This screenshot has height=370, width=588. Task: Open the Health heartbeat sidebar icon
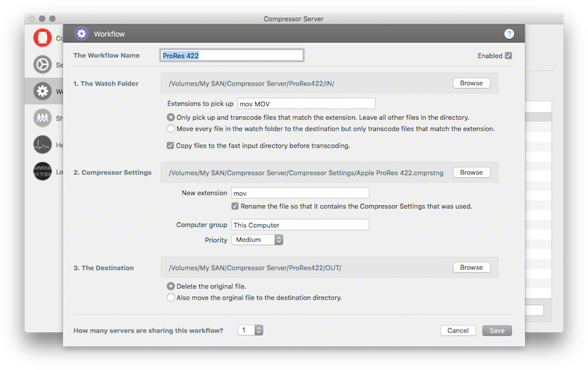click(42, 145)
